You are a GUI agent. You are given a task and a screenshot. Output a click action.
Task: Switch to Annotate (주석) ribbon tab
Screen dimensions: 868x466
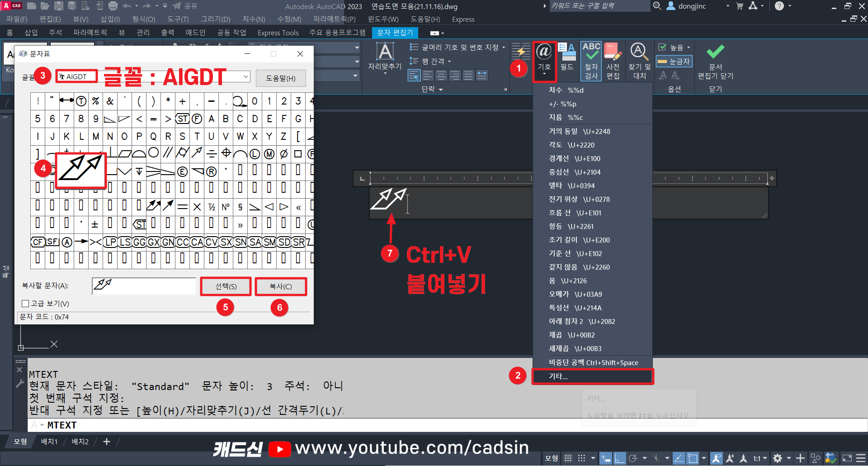pyautogui.click(x=55, y=33)
